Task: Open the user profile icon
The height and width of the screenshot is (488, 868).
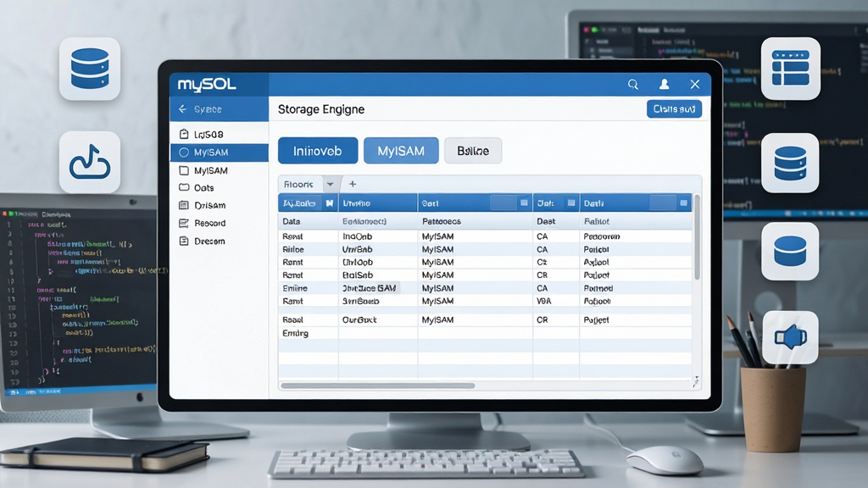Action: point(664,84)
